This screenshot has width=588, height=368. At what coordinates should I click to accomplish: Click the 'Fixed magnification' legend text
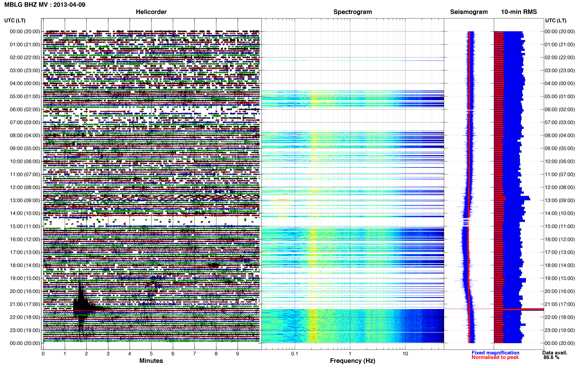click(495, 353)
